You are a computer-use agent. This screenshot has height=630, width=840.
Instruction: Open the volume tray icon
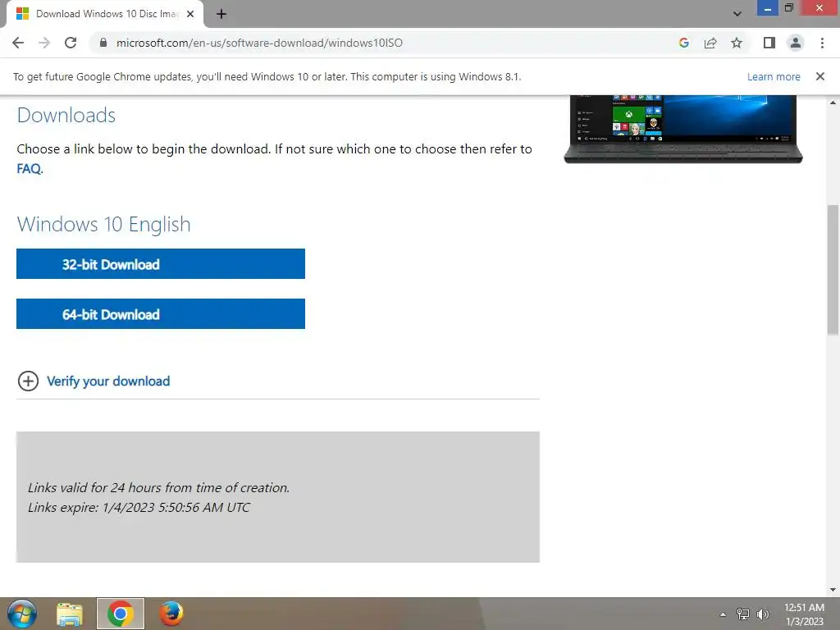[x=762, y=614]
